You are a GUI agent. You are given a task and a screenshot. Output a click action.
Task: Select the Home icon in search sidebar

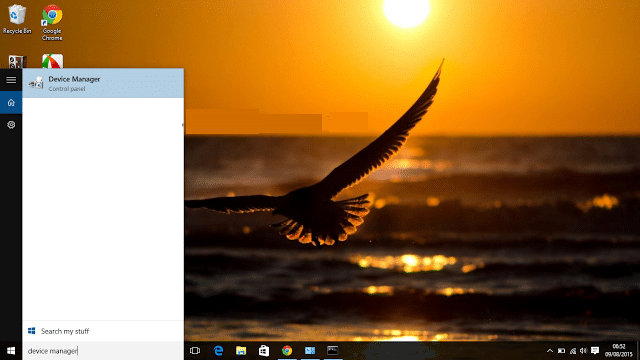click(x=11, y=102)
